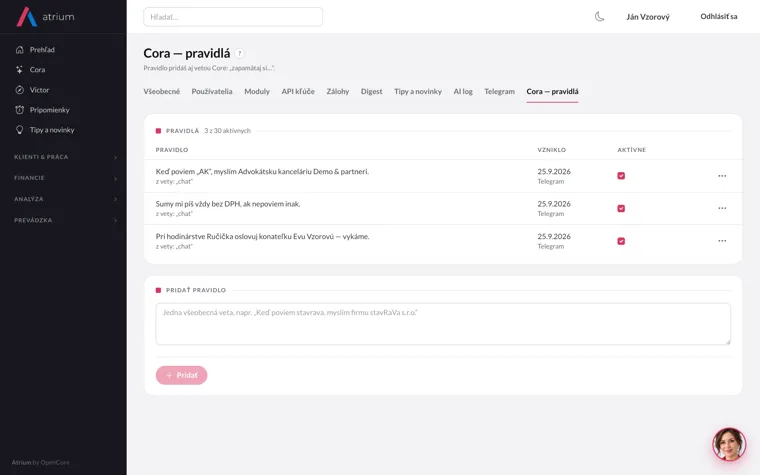This screenshot has width=760, height=475.
Task: Toggle dark mode with the moon icon
Action: point(600,16)
